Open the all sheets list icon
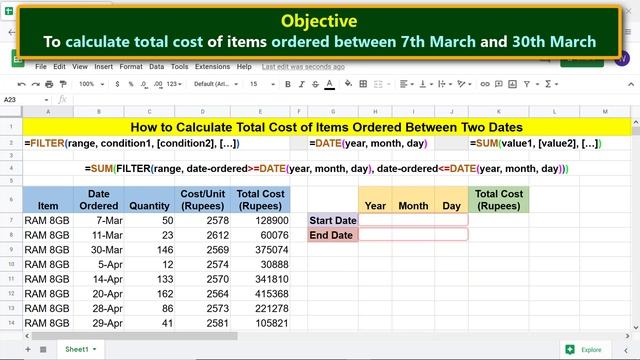 point(43,349)
